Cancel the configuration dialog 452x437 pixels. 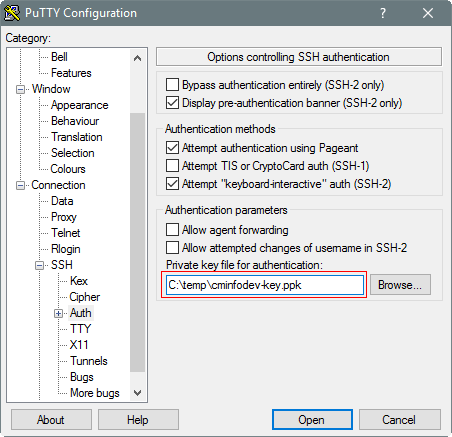399,420
